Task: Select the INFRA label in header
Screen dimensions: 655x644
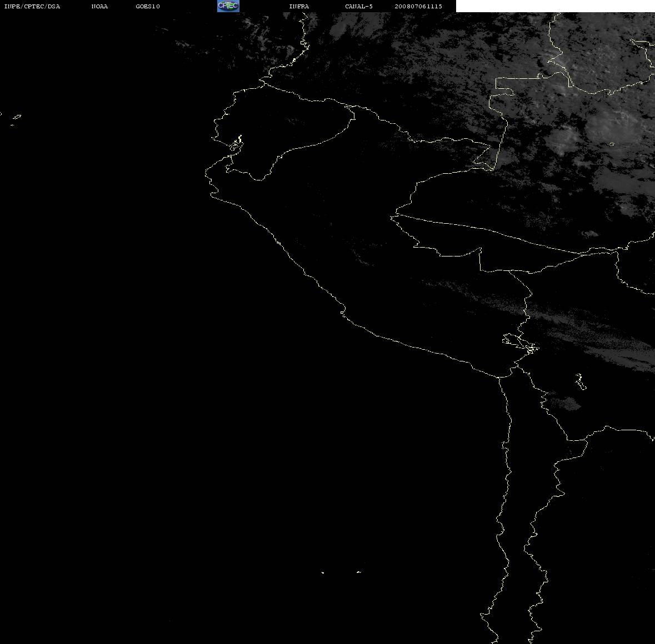Action: pos(299,6)
